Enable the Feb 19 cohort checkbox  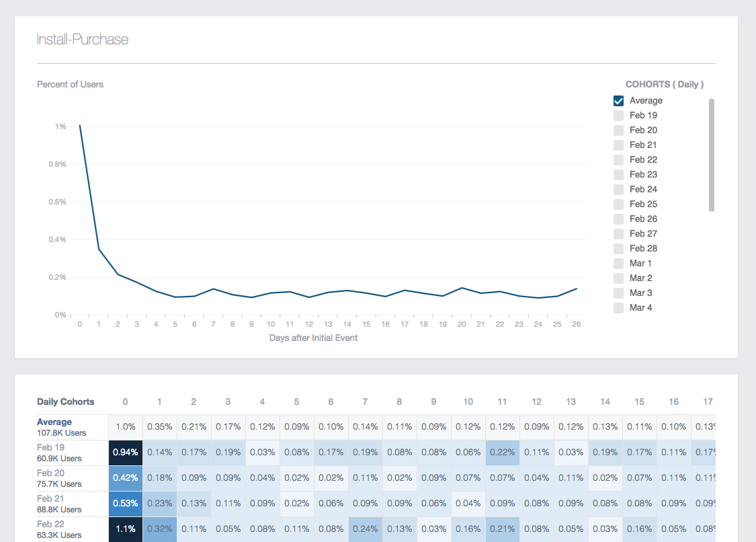[619, 116]
